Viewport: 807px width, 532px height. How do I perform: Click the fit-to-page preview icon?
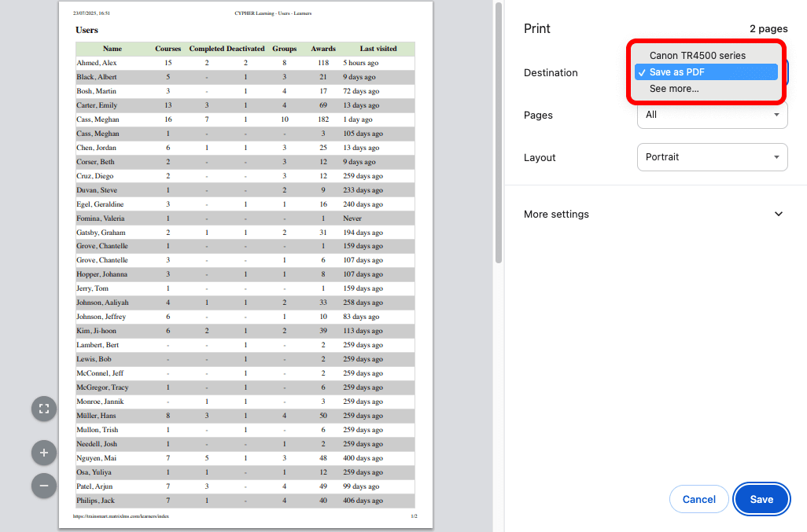coord(43,409)
